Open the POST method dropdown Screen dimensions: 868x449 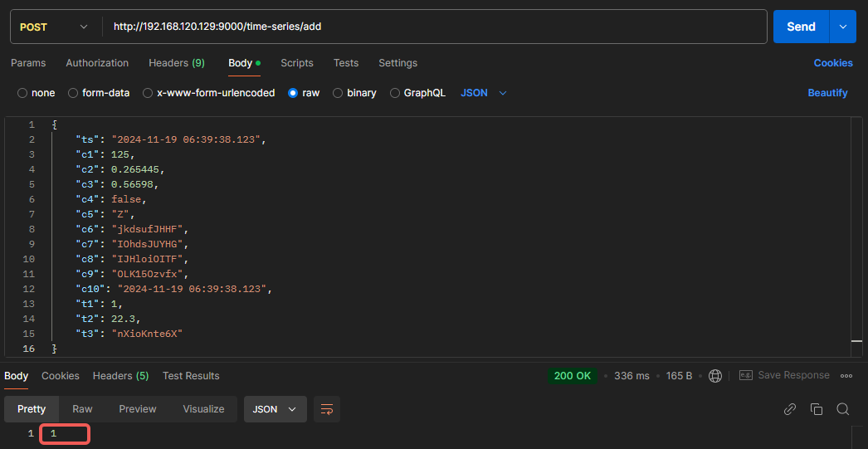pyautogui.click(x=54, y=27)
